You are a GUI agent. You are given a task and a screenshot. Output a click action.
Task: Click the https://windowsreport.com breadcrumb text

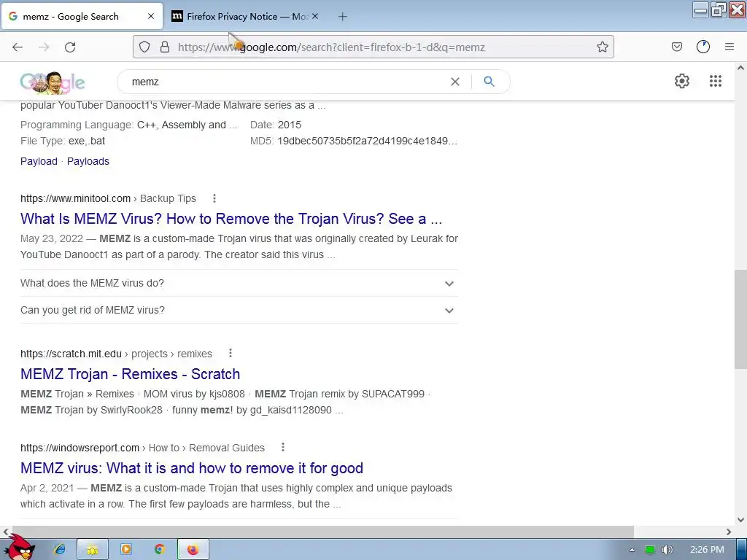coord(80,448)
